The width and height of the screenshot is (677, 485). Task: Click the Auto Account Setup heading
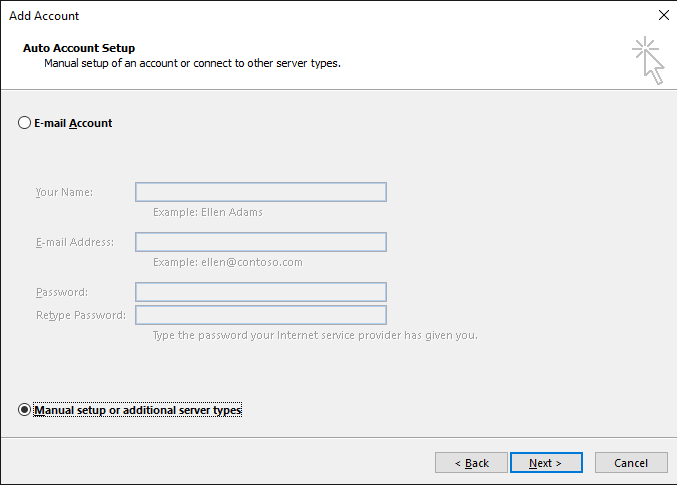[x=79, y=48]
